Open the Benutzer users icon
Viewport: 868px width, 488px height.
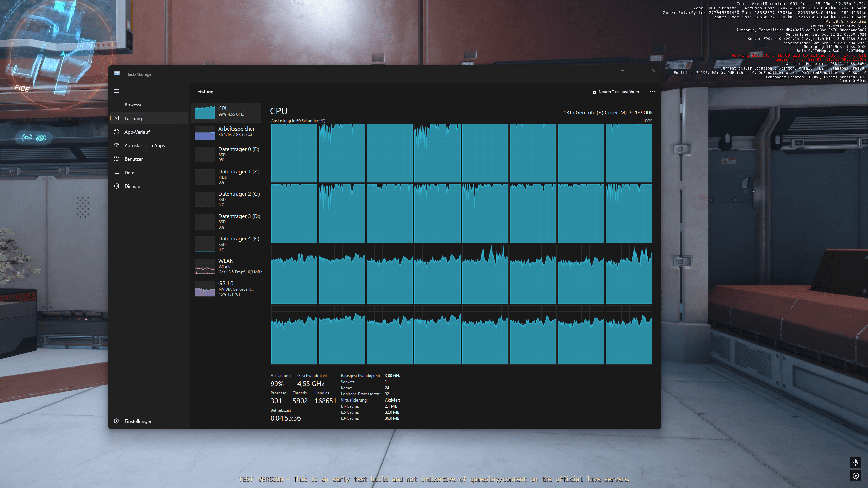pos(116,159)
